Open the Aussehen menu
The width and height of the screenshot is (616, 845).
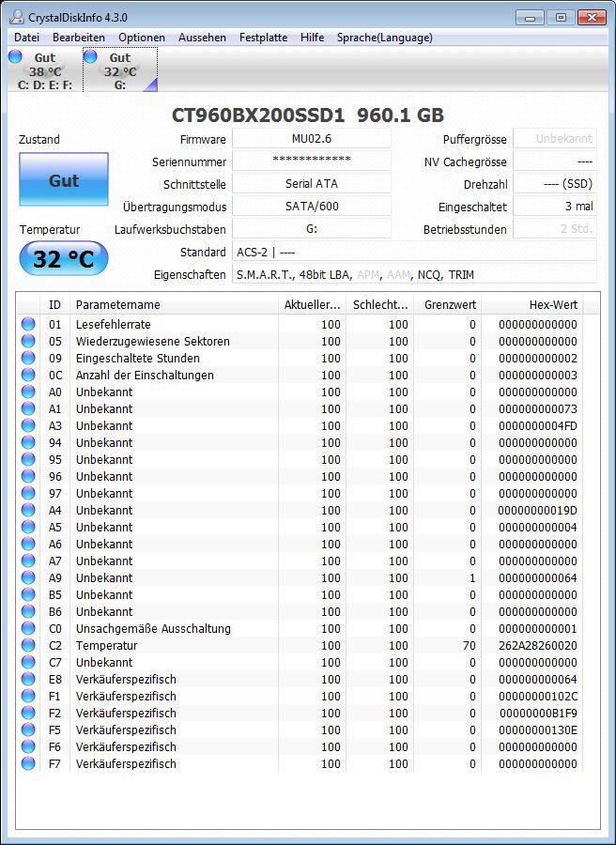(x=202, y=38)
